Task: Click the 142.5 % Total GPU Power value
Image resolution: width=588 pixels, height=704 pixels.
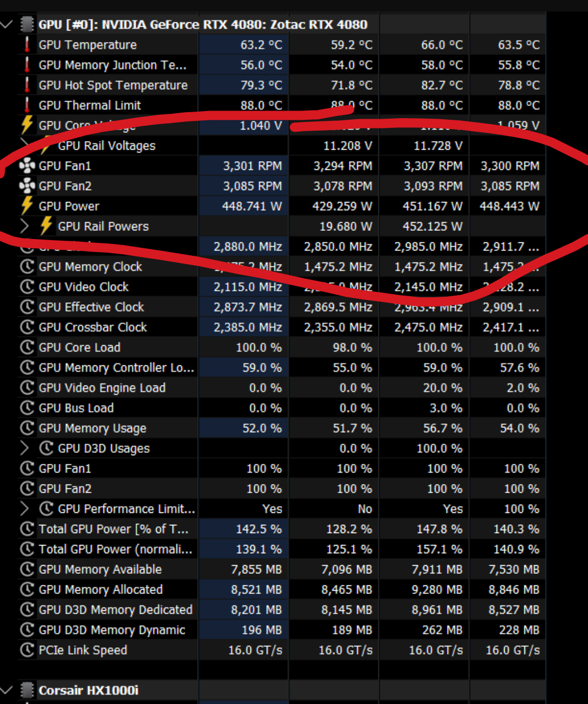Action: (259, 529)
